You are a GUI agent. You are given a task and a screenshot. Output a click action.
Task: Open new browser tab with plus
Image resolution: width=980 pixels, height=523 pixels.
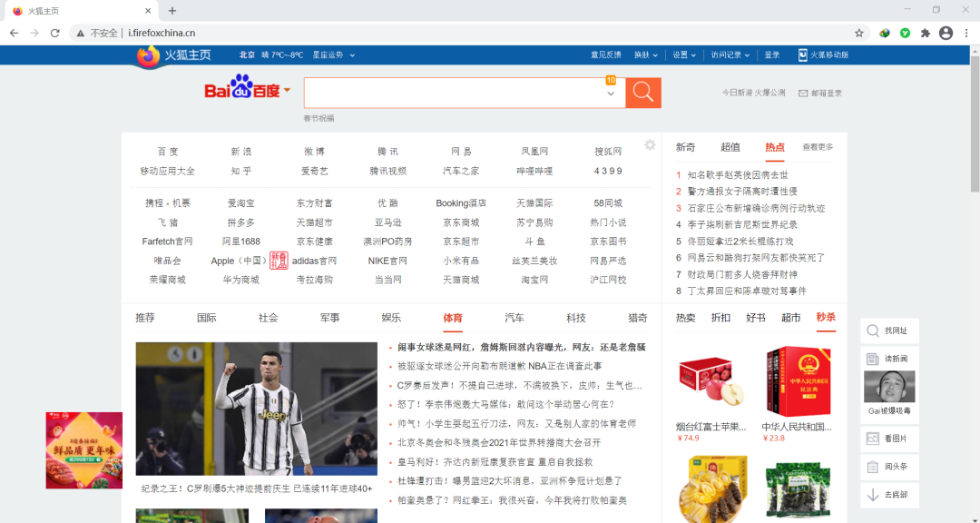[172, 11]
